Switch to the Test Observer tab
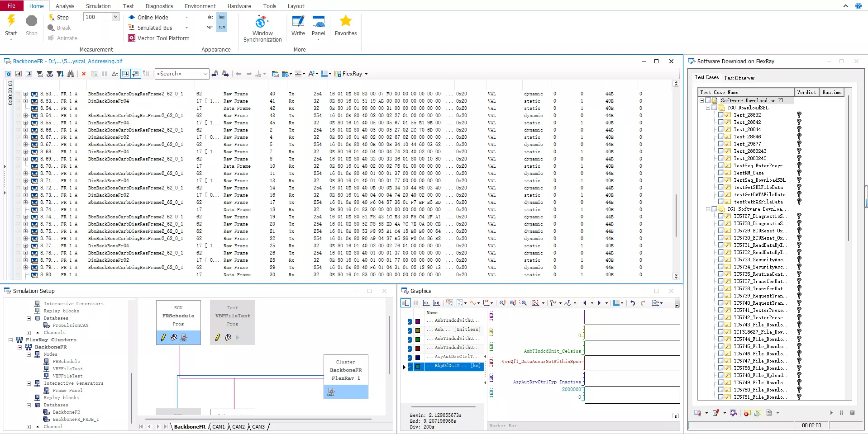Screen dimensions: 868x434 (739, 78)
